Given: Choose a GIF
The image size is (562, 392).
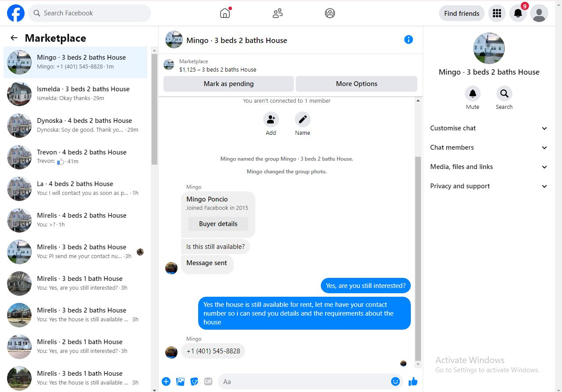Looking at the screenshot, I should click(208, 381).
